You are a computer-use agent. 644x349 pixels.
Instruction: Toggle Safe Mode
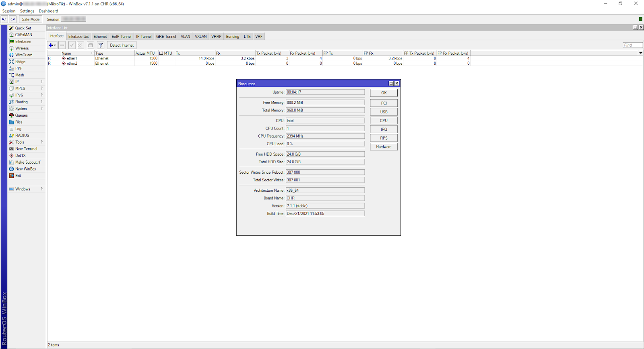click(31, 19)
